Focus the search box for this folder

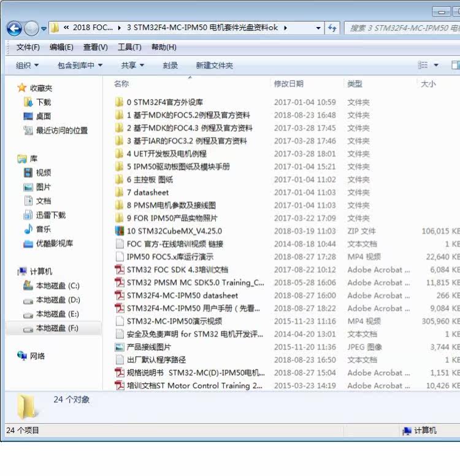tap(402, 28)
